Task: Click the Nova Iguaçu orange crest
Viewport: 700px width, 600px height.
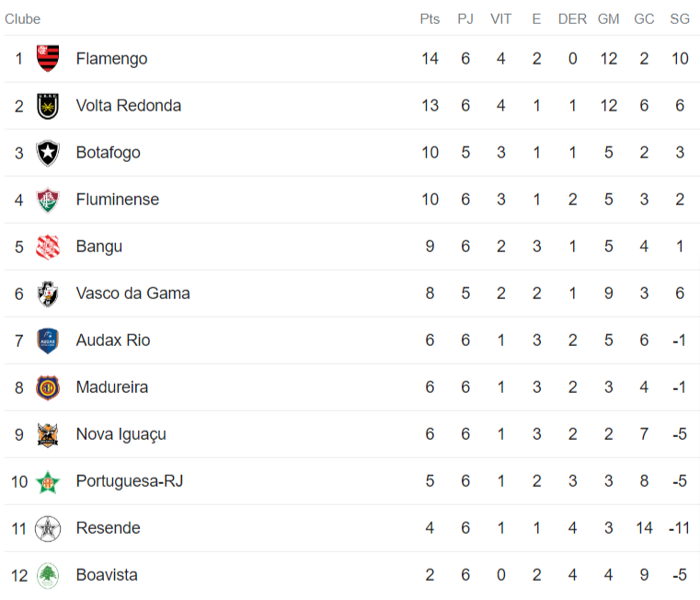Action: [x=48, y=434]
